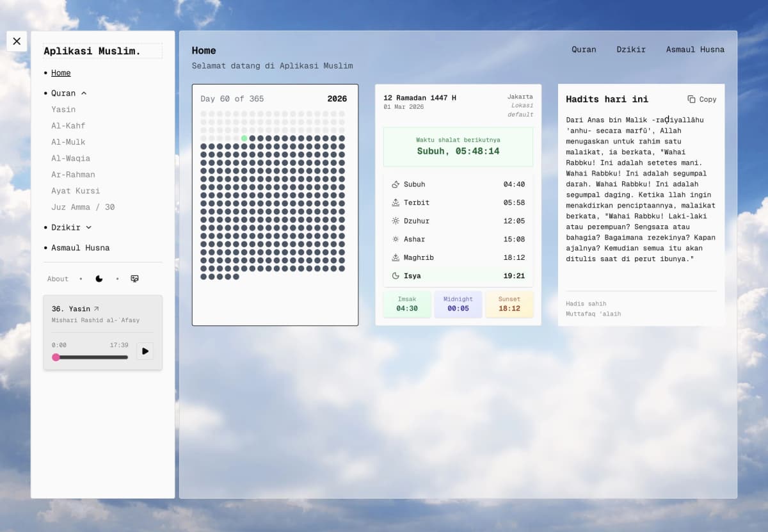This screenshot has width=768, height=532.
Task: Open Yasin via the arrow link icon
Action: coord(97,309)
